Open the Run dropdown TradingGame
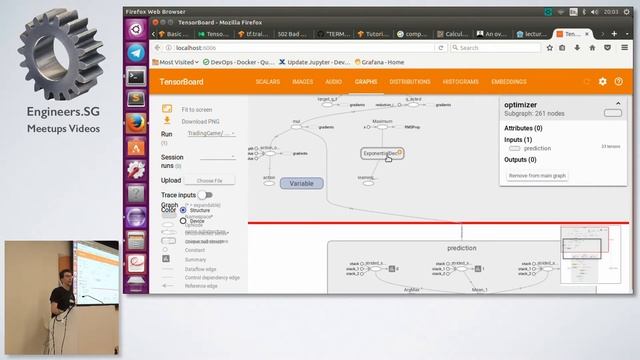Viewport: 640px width, 360px height. pyautogui.click(x=211, y=133)
